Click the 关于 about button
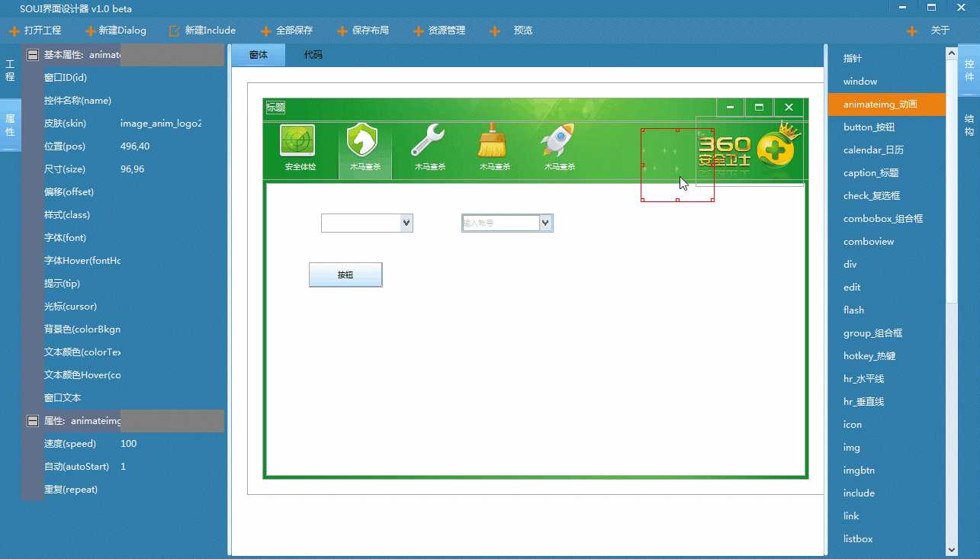Image resolution: width=980 pixels, height=559 pixels. click(929, 31)
